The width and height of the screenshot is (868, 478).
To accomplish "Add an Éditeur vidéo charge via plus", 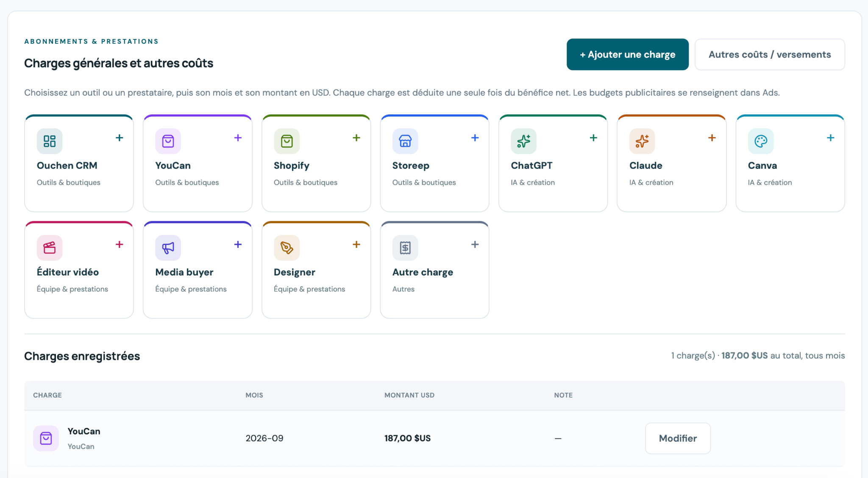I will click(x=120, y=245).
